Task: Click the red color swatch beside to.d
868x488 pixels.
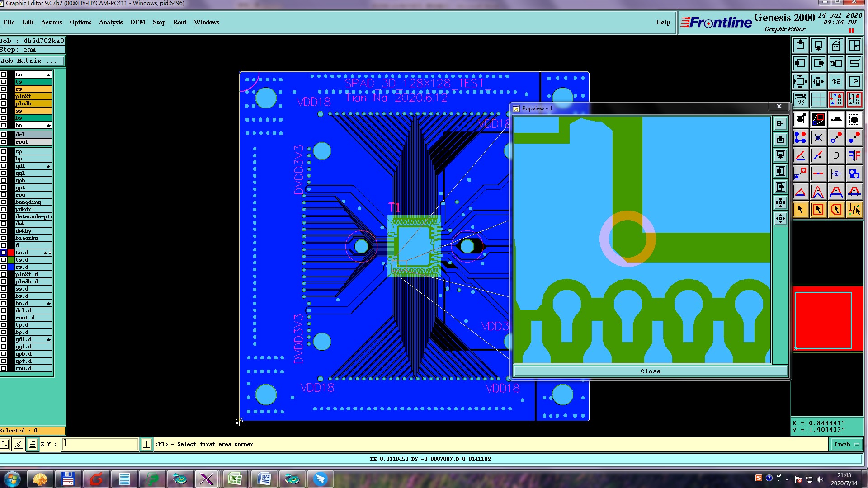Action: click(11, 253)
